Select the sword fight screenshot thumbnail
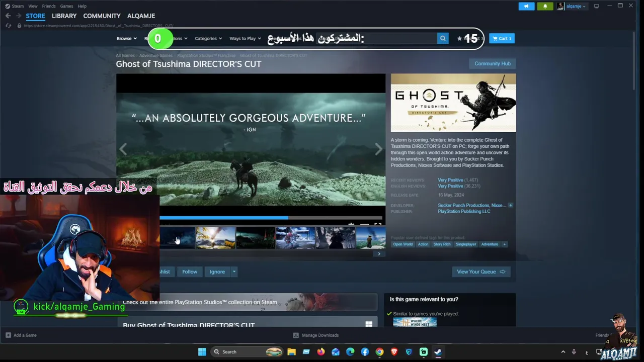The image size is (644, 362). (x=295, y=238)
